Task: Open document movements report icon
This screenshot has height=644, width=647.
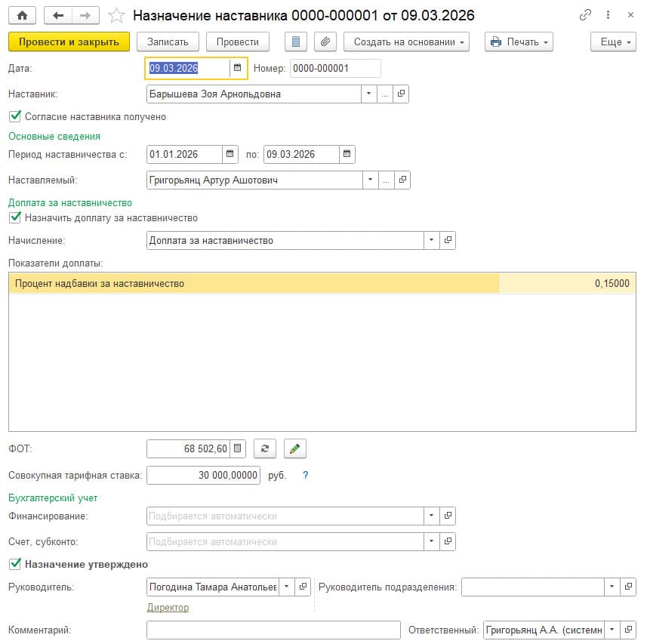Action: point(296,42)
